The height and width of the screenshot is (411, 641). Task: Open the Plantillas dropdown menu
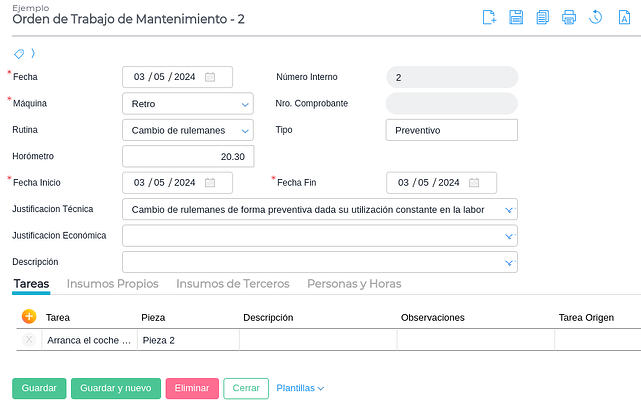click(300, 388)
